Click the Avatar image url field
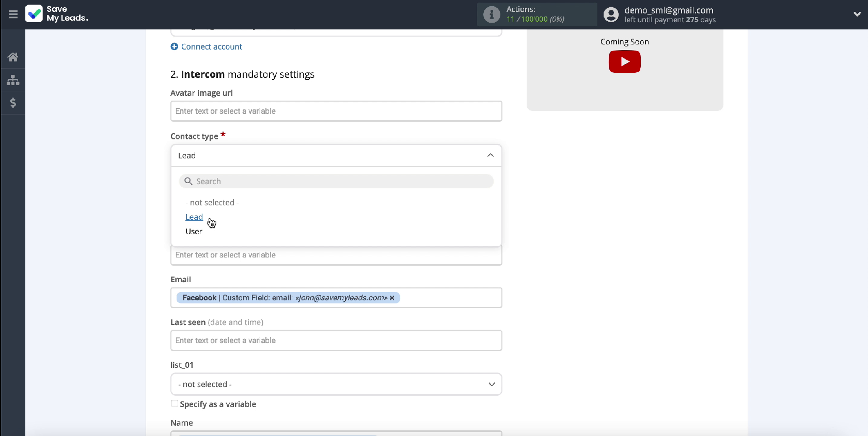This screenshot has height=436, width=868. click(x=336, y=111)
